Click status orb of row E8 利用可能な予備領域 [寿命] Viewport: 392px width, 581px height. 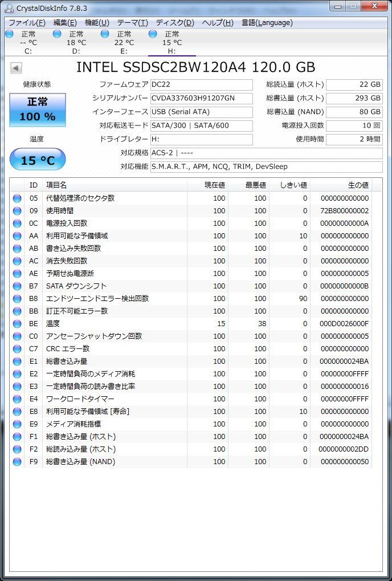(17, 412)
